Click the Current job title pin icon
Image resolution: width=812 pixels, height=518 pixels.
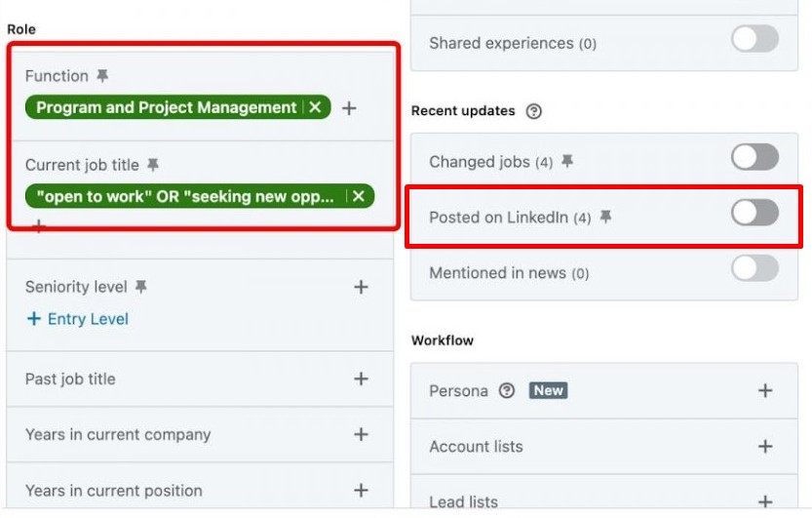(153, 165)
